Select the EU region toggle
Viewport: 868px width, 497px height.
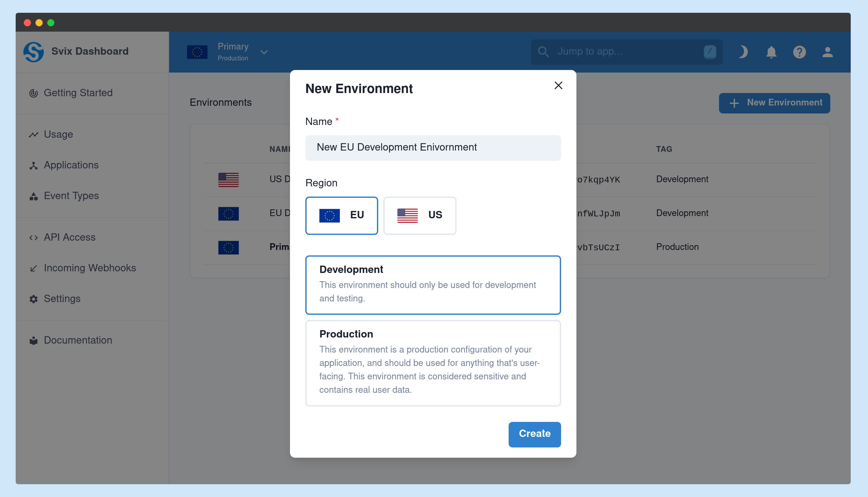pos(341,215)
